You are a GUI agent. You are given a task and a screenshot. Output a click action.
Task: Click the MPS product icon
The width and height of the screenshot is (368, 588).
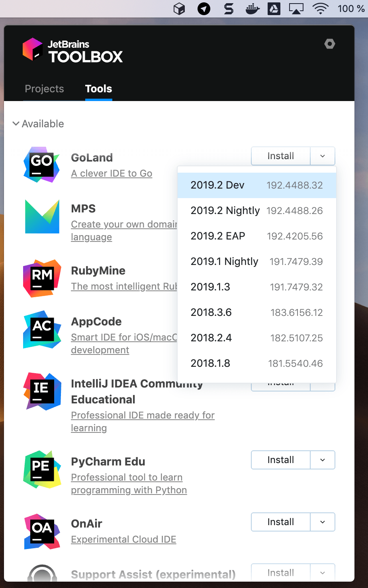point(42,216)
